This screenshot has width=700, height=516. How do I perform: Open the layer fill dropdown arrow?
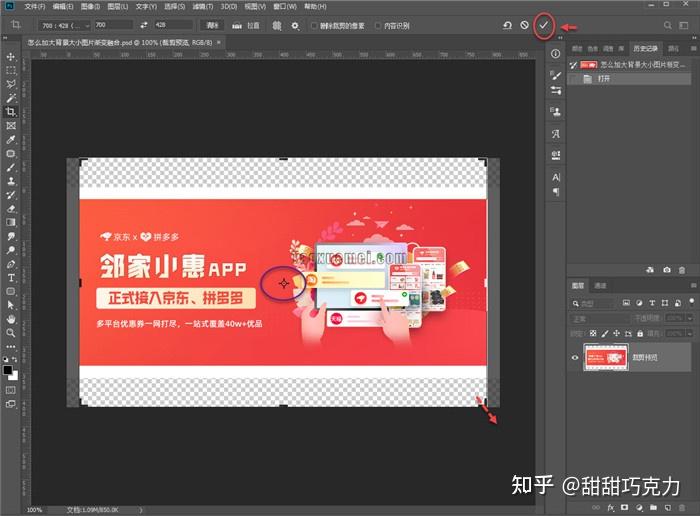coord(690,333)
